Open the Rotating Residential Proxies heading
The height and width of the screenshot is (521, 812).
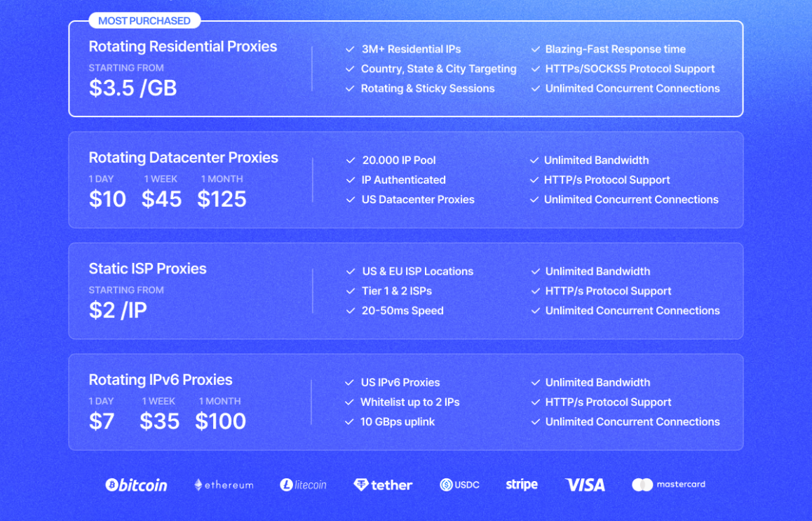(x=183, y=46)
